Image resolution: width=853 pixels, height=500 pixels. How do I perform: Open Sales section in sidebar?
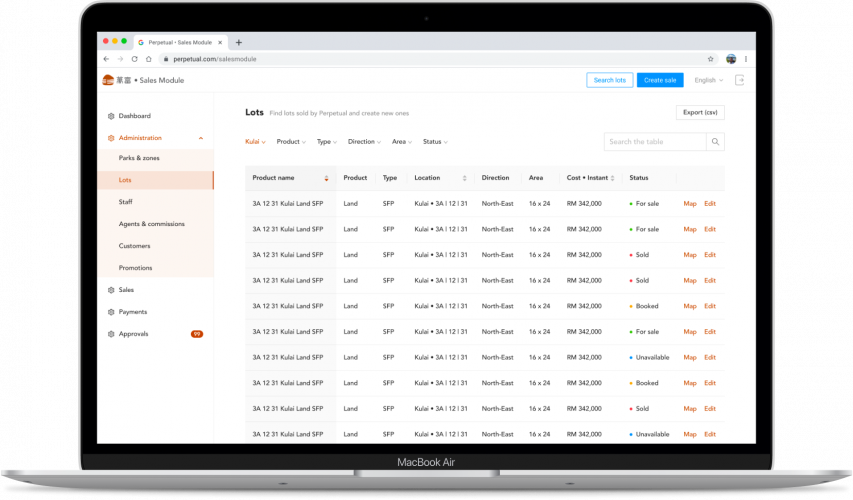pos(126,290)
